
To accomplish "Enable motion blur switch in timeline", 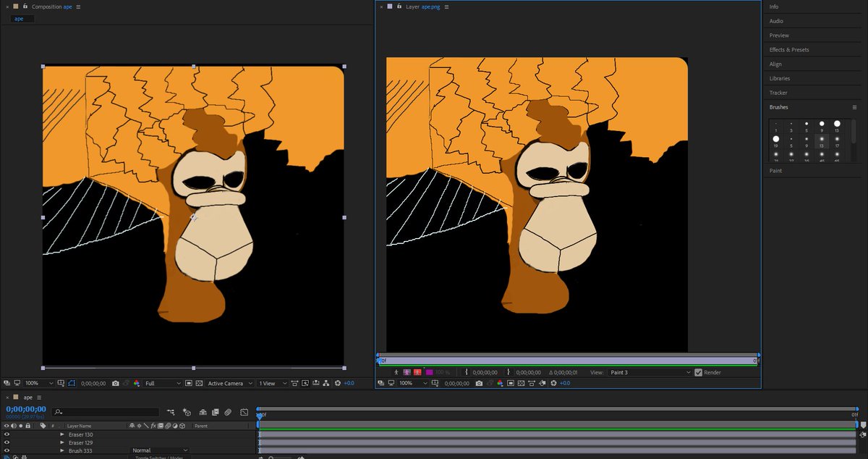I will 228,412.
